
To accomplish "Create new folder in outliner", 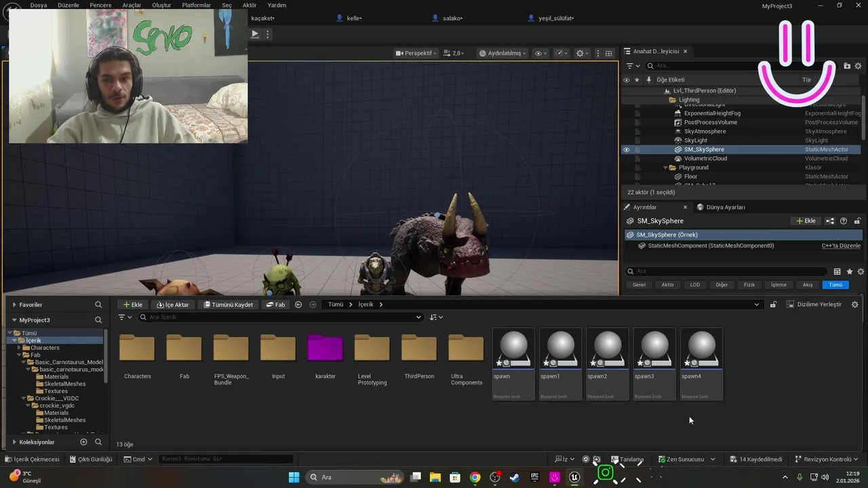I will coord(847,66).
